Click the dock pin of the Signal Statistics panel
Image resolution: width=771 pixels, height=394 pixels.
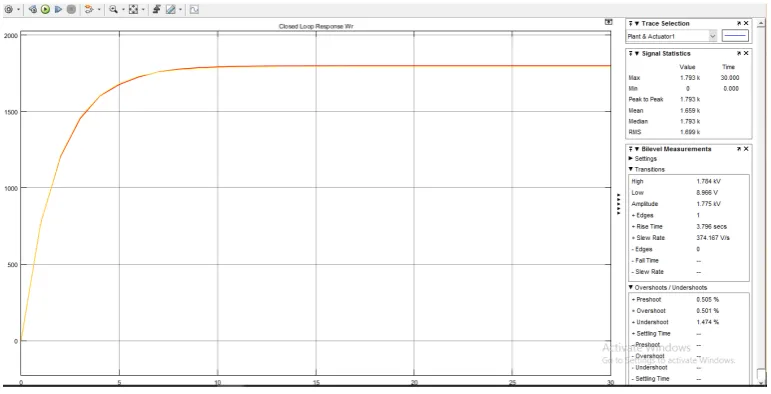click(631, 54)
